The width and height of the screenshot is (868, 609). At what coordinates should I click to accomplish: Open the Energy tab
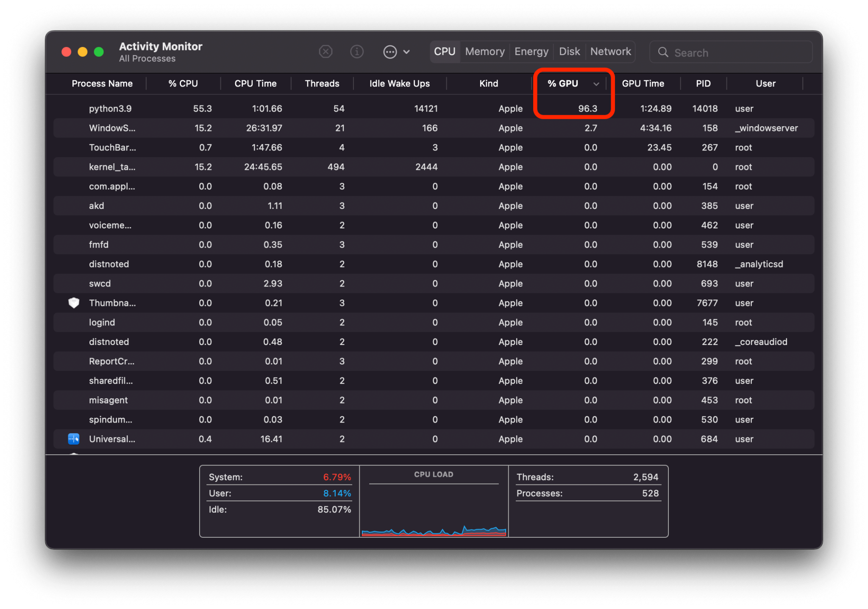531,51
